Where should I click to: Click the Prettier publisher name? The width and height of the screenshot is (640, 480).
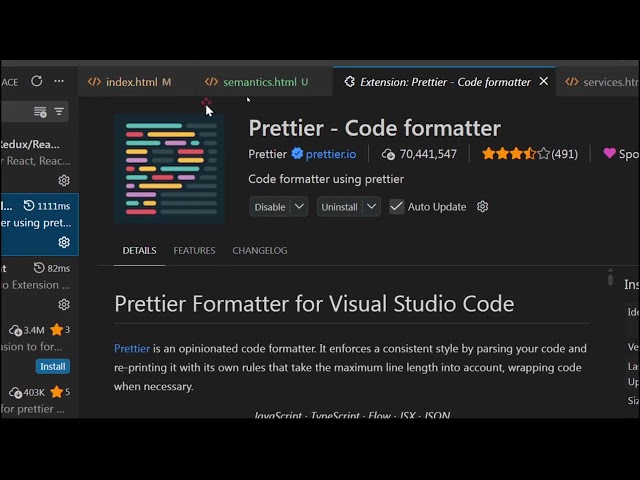(267, 154)
